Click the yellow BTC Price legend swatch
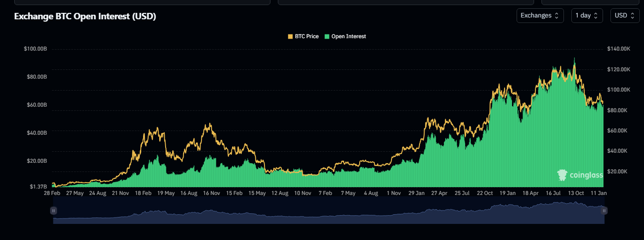 pyautogui.click(x=290, y=36)
